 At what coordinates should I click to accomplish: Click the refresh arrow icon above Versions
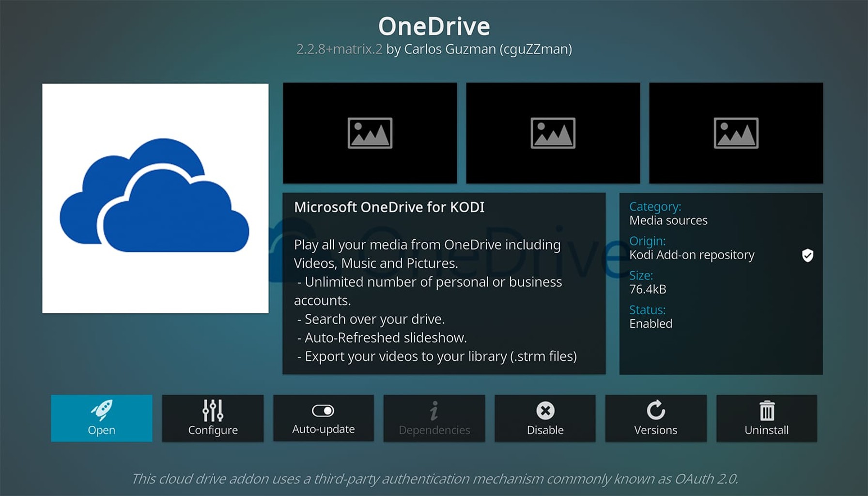coord(656,410)
